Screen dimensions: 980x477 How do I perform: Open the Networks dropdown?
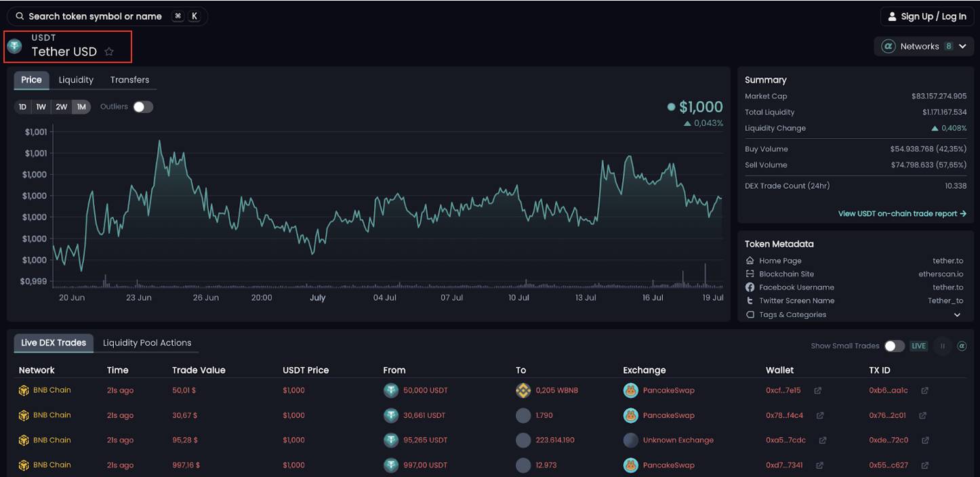tap(924, 46)
